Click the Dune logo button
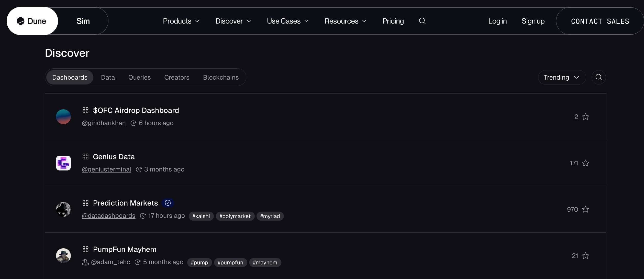The width and height of the screenshot is (644, 279). coord(32,21)
